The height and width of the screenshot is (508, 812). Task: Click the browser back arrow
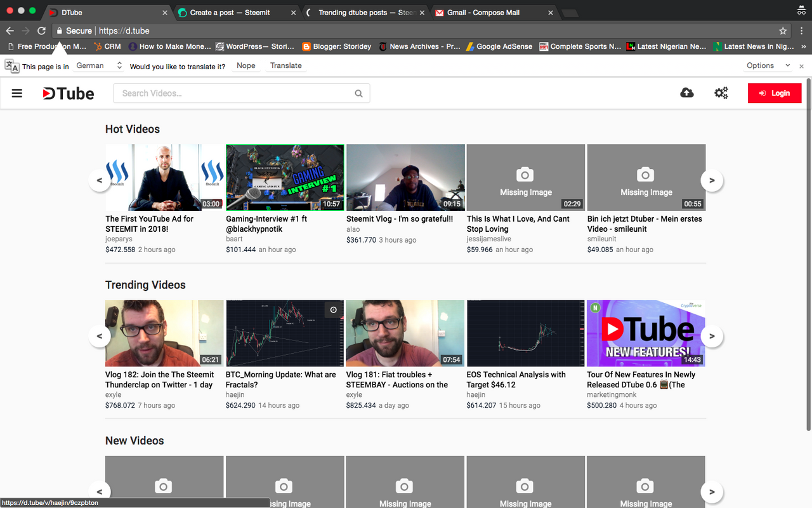pyautogui.click(x=10, y=30)
